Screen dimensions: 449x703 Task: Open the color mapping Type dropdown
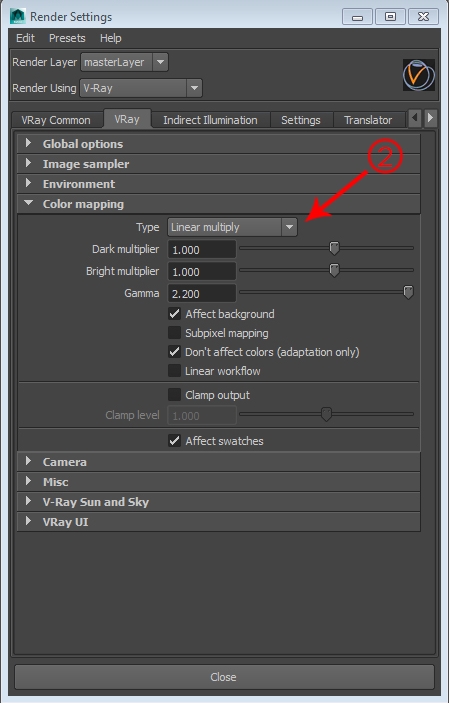tap(232, 227)
